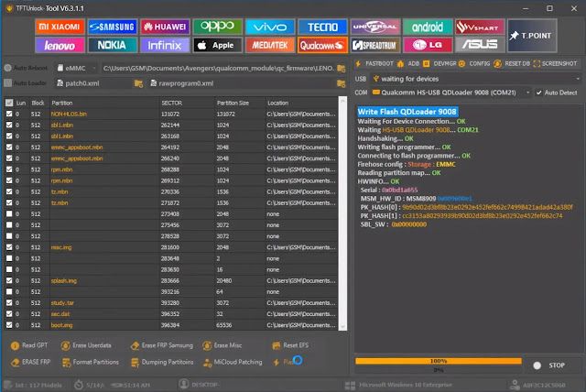This screenshot has width=586, height=392.
Task: Uncheck the misc.img partition checkbox
Action: pos(9,247)
